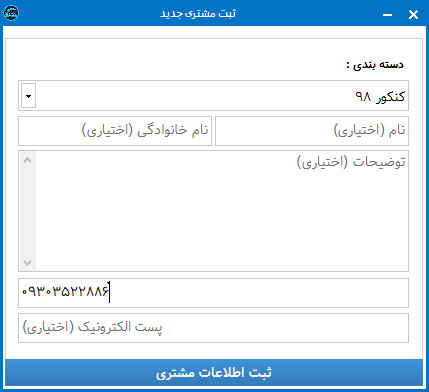
Task: Click the description scrollbar down arrow
Action: click(28, 263)
